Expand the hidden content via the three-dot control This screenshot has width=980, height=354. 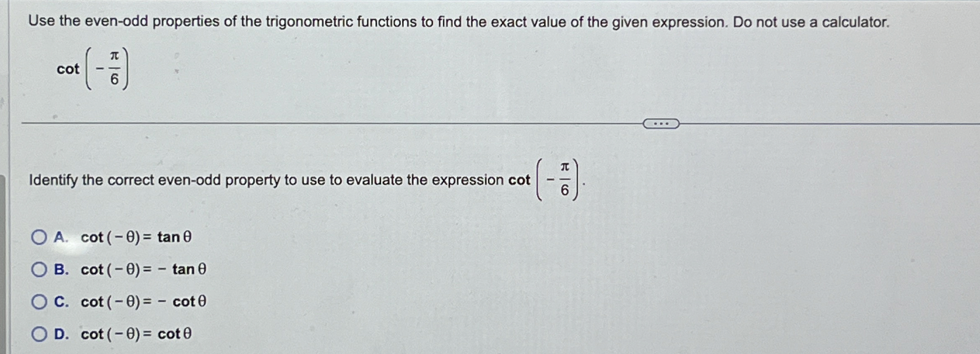661,124
